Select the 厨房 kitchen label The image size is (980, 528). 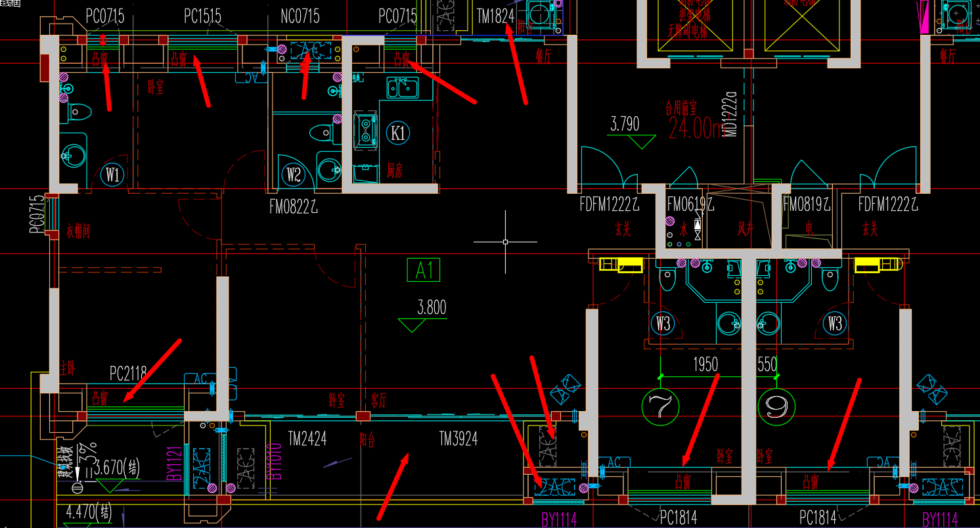tap(395, 171)
